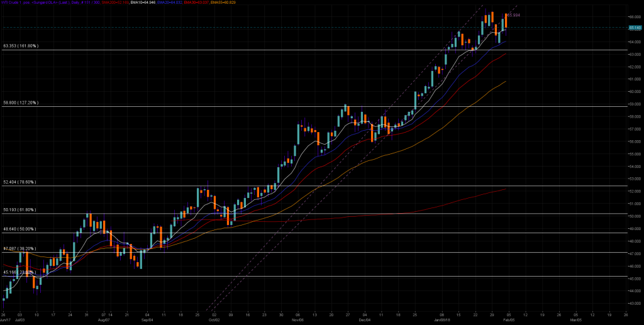Select the 50.193 (61.80%) Fibonacci label
The width and height of the screenshot is (644, 325).
pyautogui.click(x=19, y=210)
